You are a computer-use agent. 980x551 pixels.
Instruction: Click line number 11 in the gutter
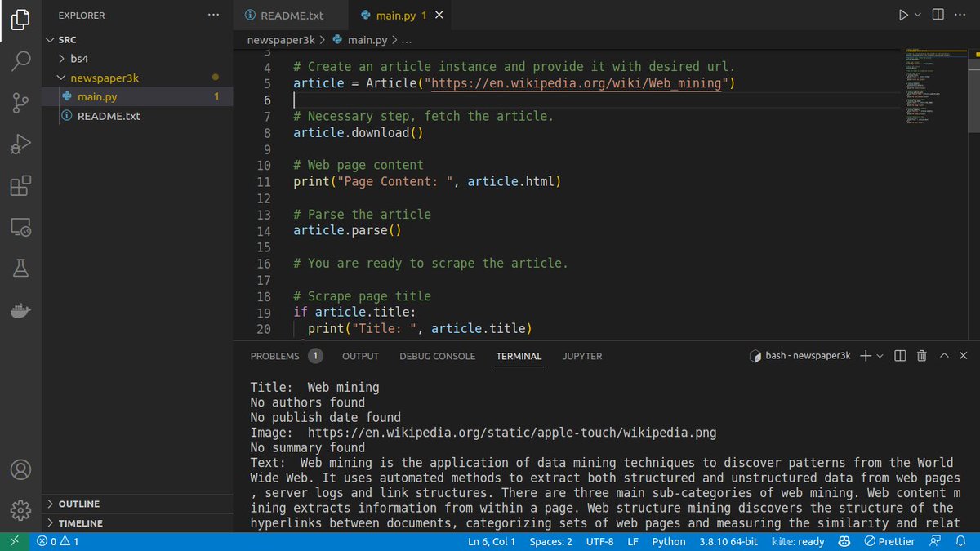(263, 181)
